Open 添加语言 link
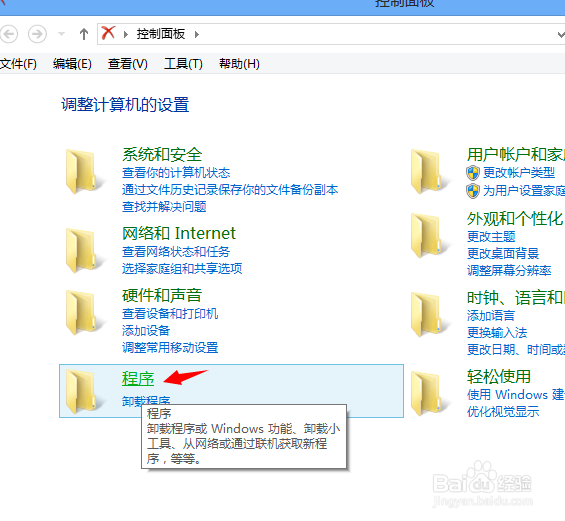This screenshot has width=565, height=521. coord(491,316)
